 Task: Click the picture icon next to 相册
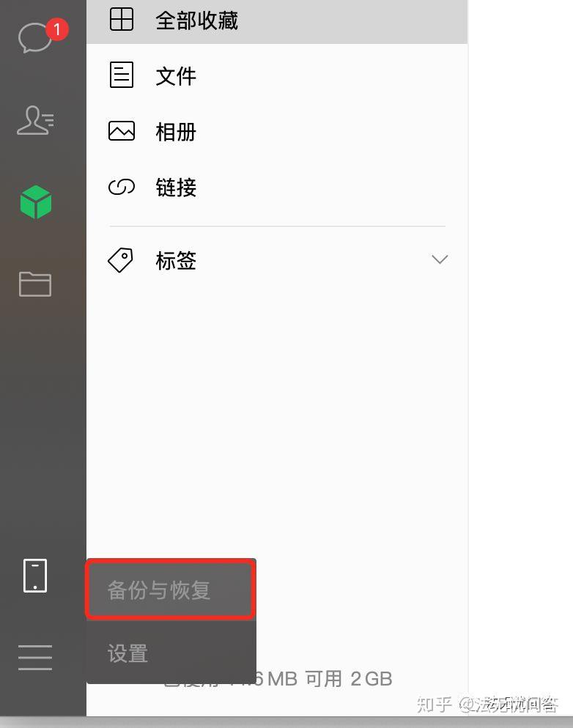tap(121, 131)
